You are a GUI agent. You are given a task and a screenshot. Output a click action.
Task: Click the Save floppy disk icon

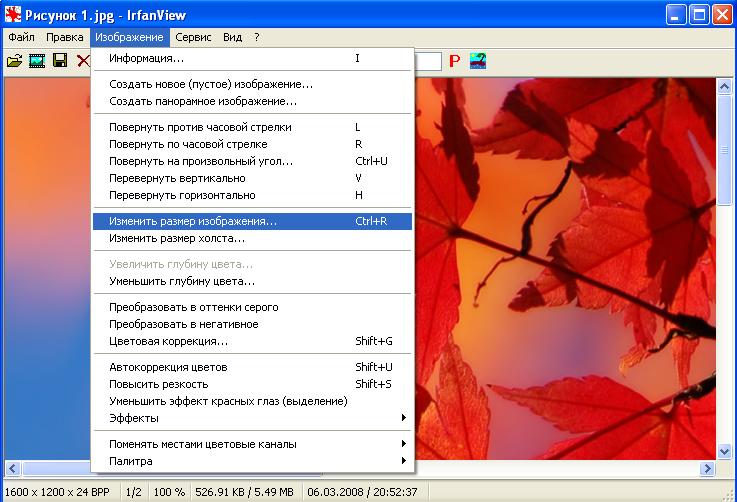(x=60, y=61)
